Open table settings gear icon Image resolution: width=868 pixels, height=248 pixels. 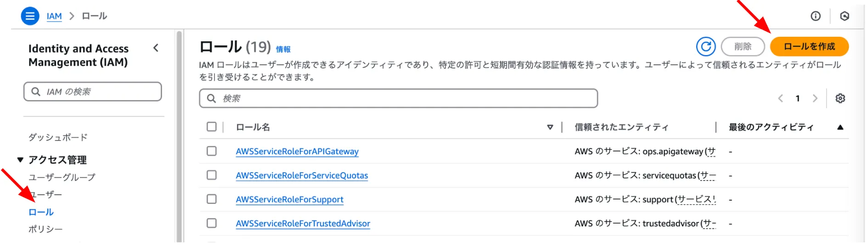point(840,98)
